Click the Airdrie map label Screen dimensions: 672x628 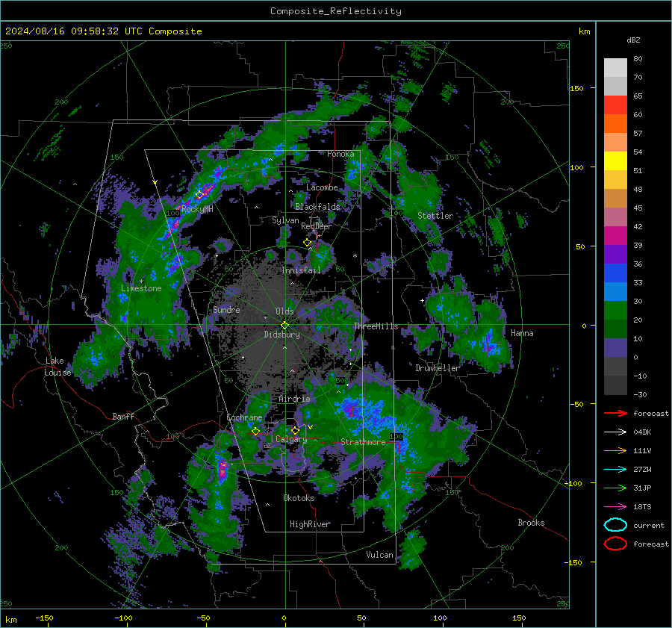tap(294, 399)
